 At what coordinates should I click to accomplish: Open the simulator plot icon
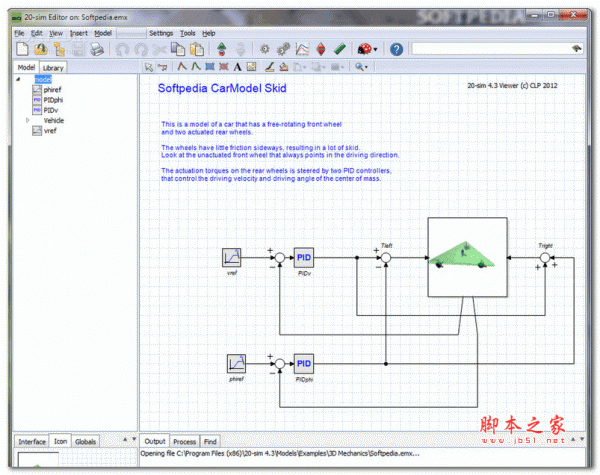point(302,49)
